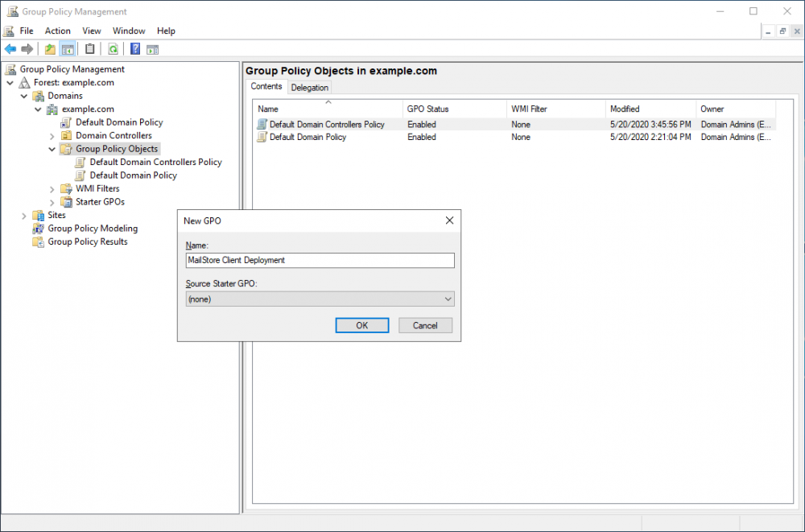
Task: Open the Source Starter GPO dropdown
Action: tap(448, 299)
